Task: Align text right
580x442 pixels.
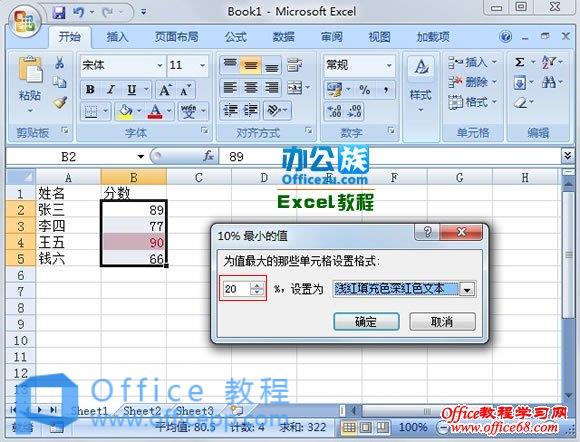Action: [x=272, y=88]
